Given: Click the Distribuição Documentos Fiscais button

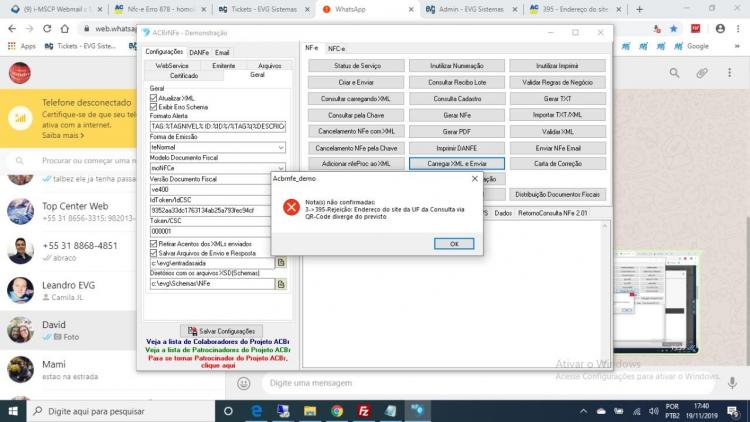Looking at the screenshot, I should tap(558, 194).
